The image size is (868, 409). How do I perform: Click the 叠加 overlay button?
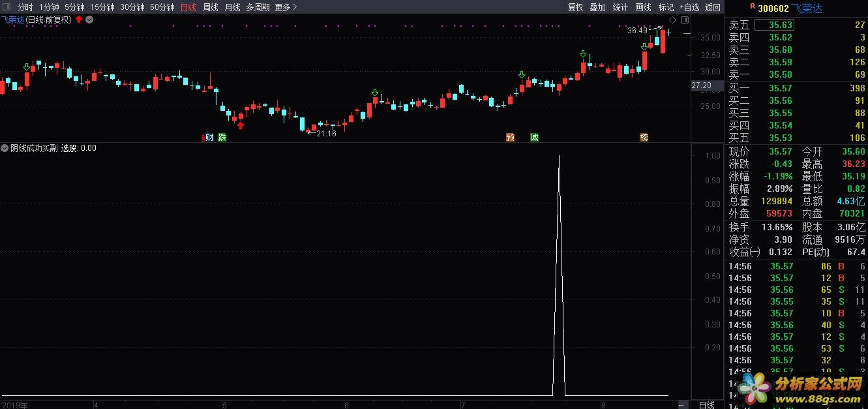coord(598,7)
